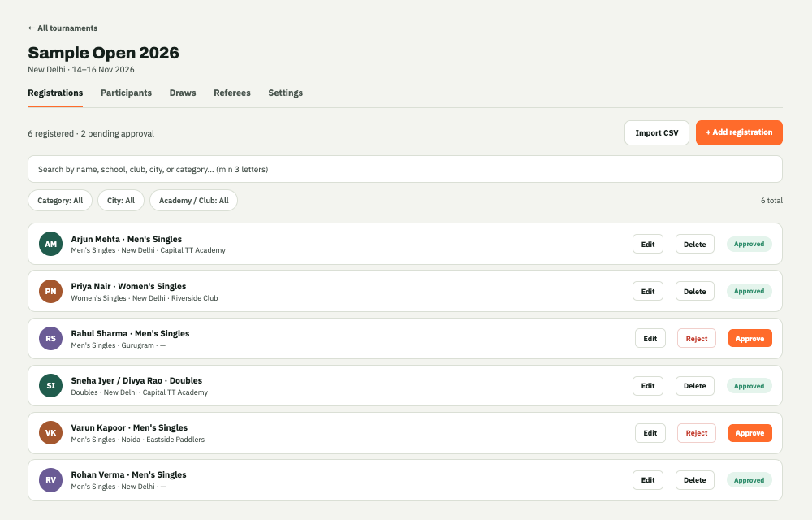This screenshot has height=520, width=812.
Task: Click '6 registered · 2 pending approval' text
Action: [x=91, y=133]
